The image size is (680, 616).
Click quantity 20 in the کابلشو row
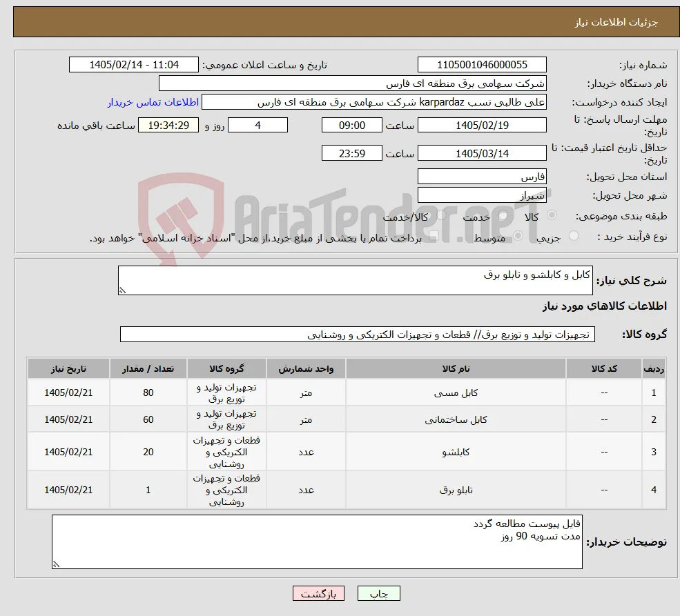click(x=148, y=452)
